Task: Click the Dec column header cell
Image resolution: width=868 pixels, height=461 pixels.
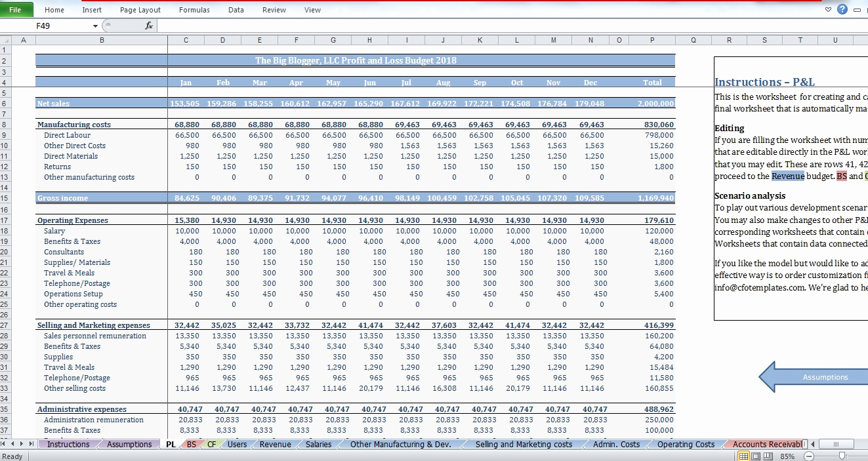Action: click(590, 83)
